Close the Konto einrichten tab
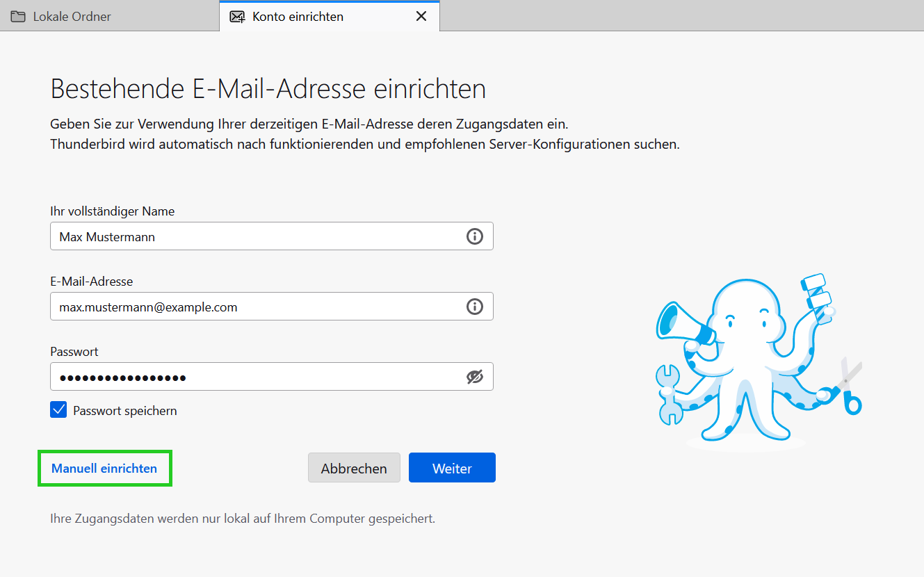The image size is (924, 577). (x=421, y=16)
